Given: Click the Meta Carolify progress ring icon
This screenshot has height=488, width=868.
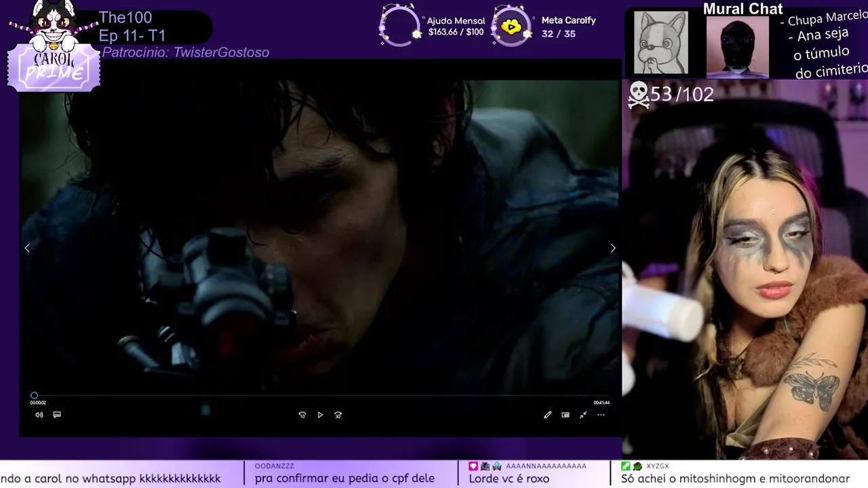Looking at the screenshot, I should 511,26.
